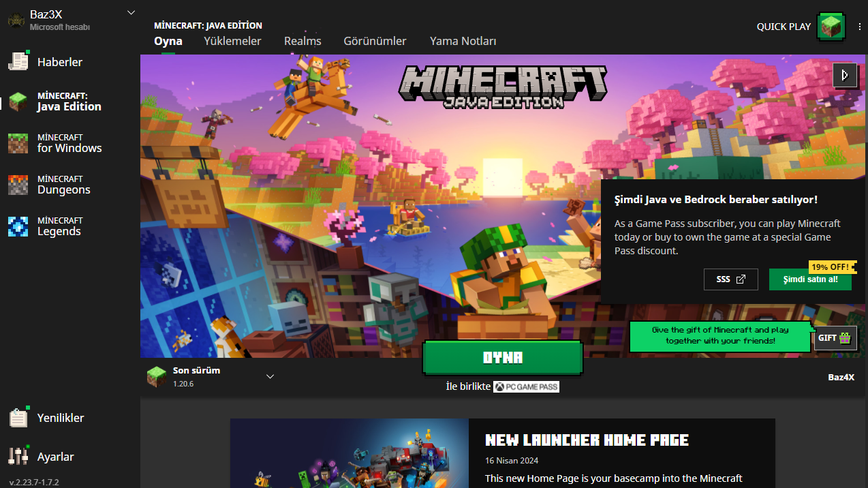Click the Son sürüm grass block icon
This screenshot has width=868, height=488.
[156, 376]
